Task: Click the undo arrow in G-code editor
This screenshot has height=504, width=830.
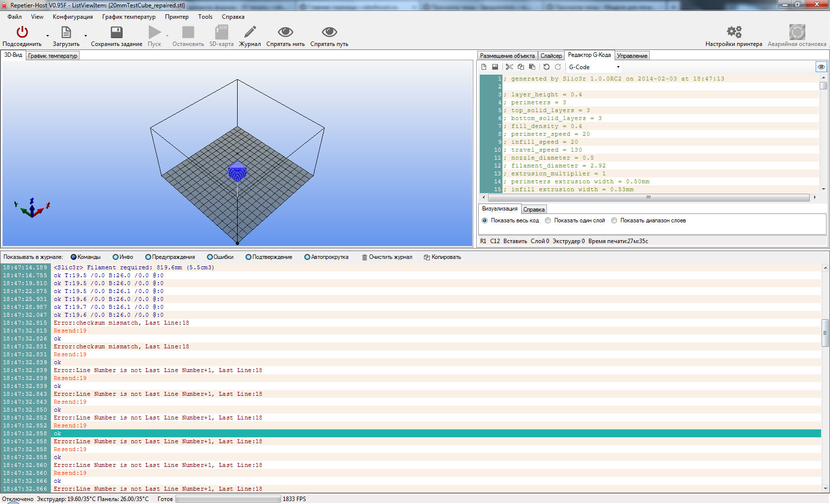Action: click(x=546, y=67)
